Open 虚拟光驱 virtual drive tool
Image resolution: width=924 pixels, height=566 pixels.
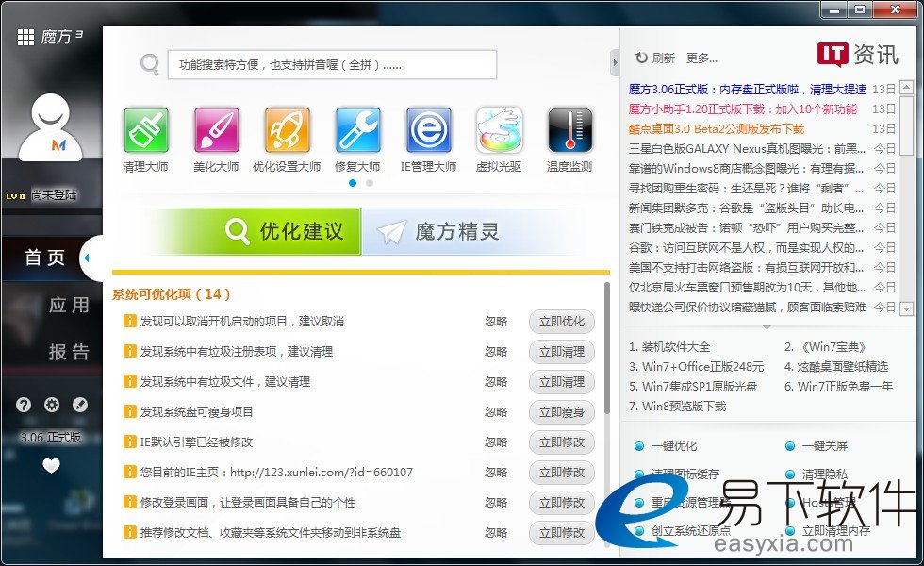[x=499, y=130]
